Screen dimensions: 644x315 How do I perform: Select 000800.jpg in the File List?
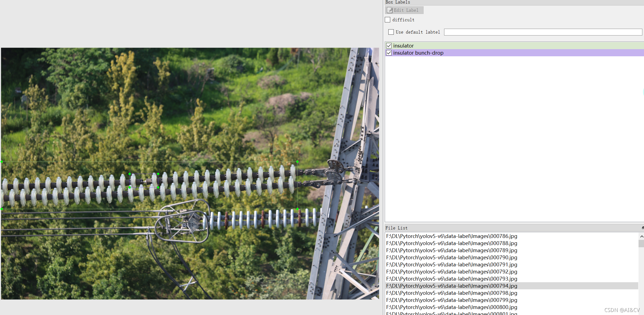tap(451, 307)
